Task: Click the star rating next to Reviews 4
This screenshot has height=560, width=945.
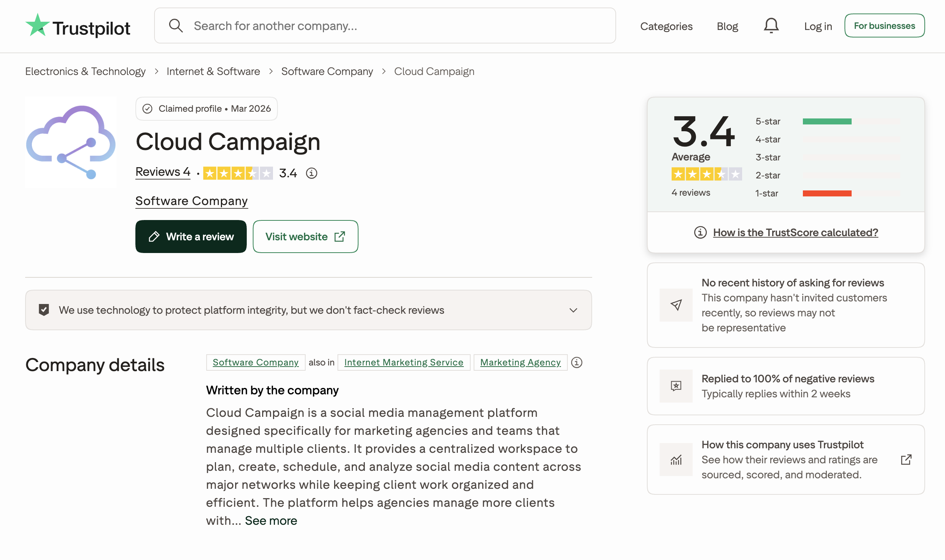Action: [x=238, y=173]
